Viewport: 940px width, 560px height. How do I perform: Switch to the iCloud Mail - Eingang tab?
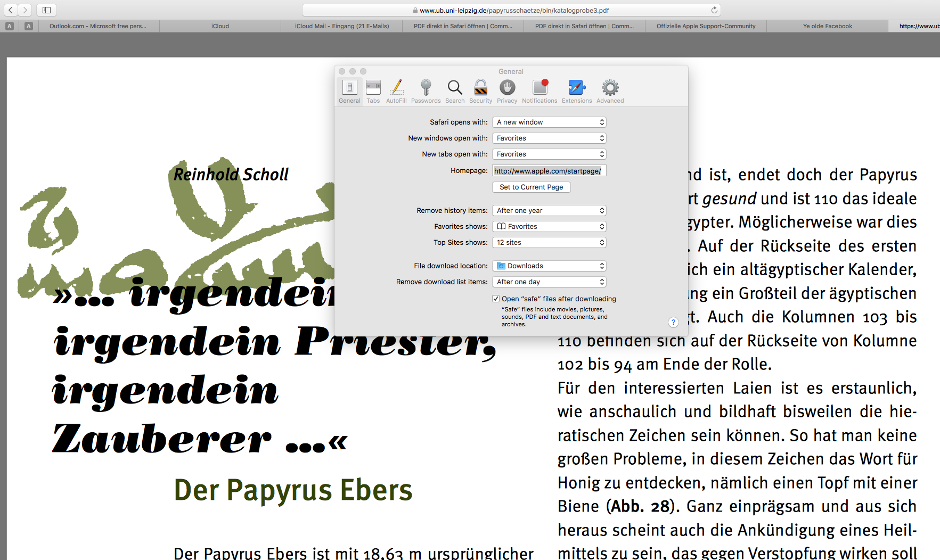[x=342, y=26]
